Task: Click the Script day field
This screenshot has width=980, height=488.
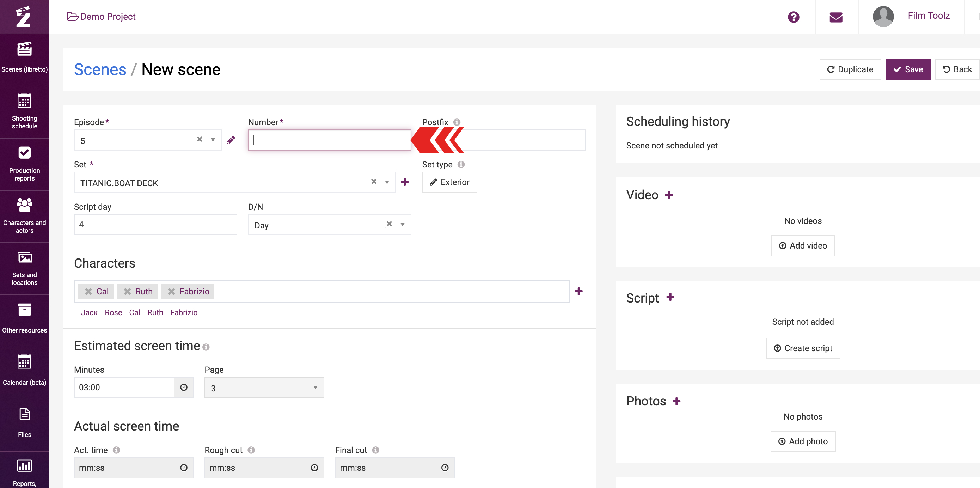Action: 155,224
